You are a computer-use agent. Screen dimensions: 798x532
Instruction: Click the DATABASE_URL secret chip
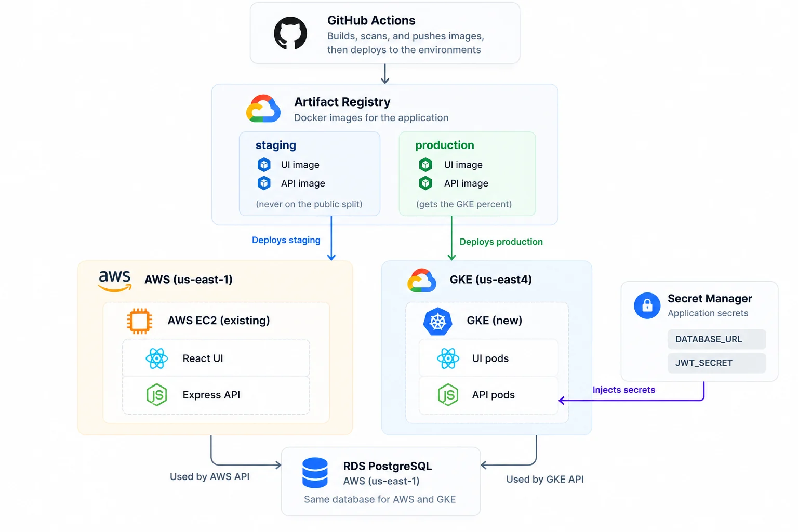(716, 339)
